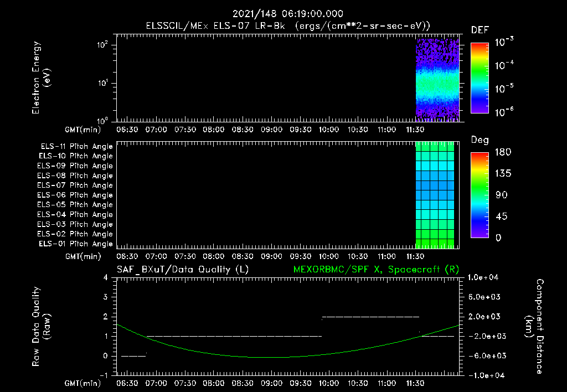Image resolution: width=567 pixels, height=392 pixels.
Task: Click the -1 tick on the data quality axis
Action: 104,375
